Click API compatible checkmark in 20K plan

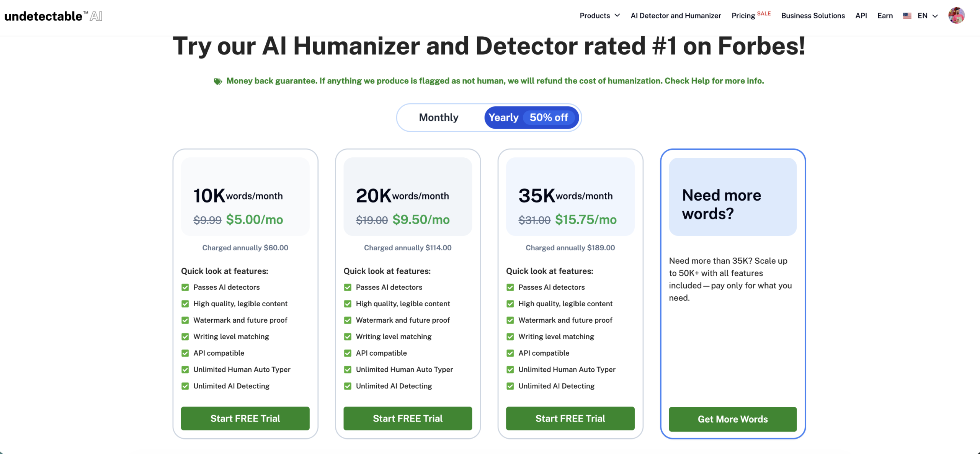348,353
